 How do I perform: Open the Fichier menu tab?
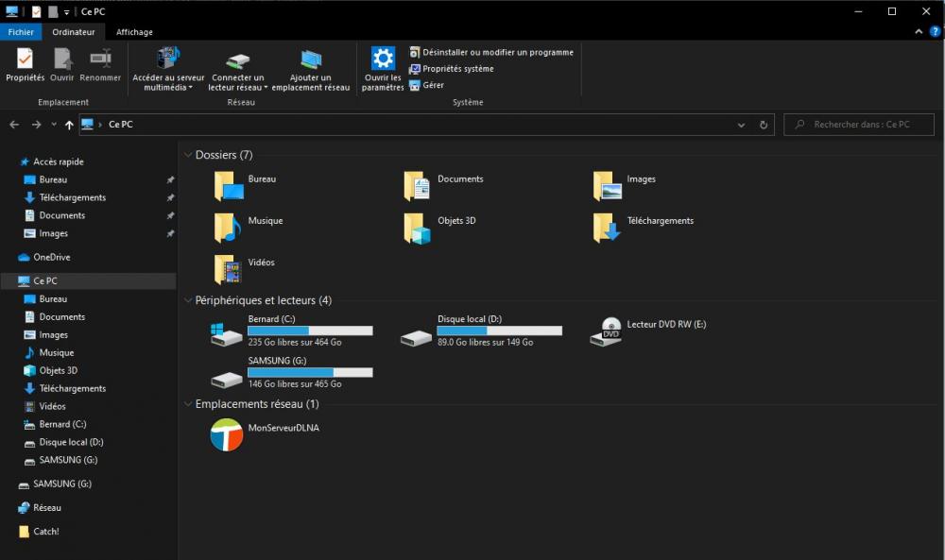click(x=21, y=32)
